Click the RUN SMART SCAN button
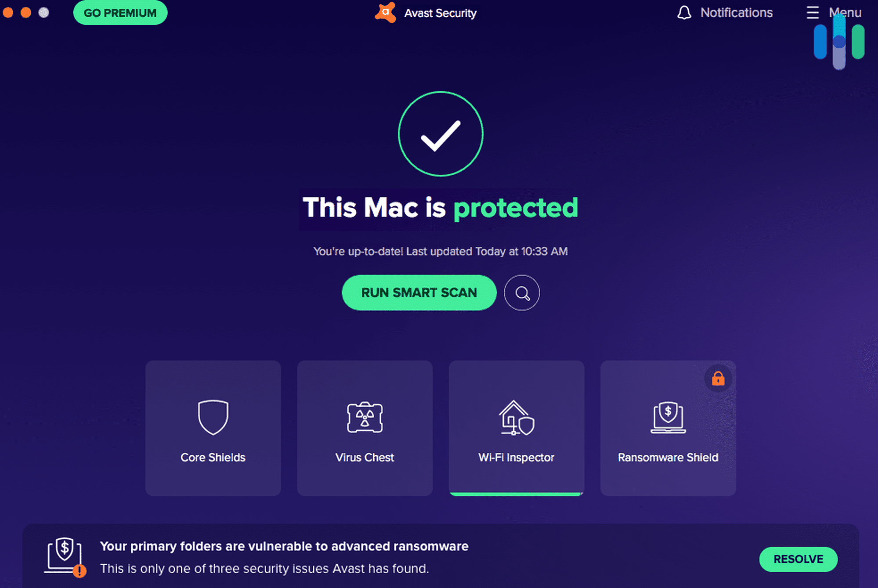The image size is (878, 588). point(419,292)
